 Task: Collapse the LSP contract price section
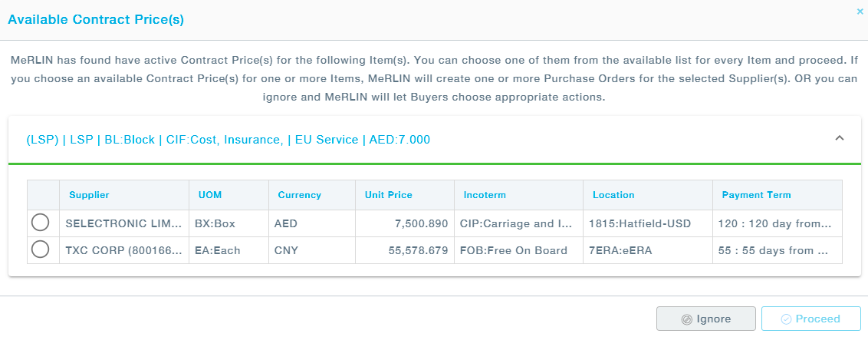pyautogui.click(x=839, y=138)
